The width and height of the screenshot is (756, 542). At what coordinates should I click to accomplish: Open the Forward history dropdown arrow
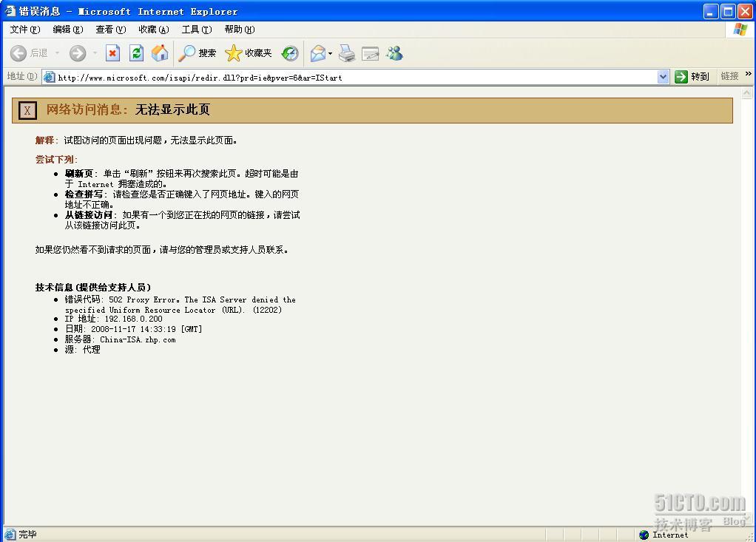tap(95, 53)
